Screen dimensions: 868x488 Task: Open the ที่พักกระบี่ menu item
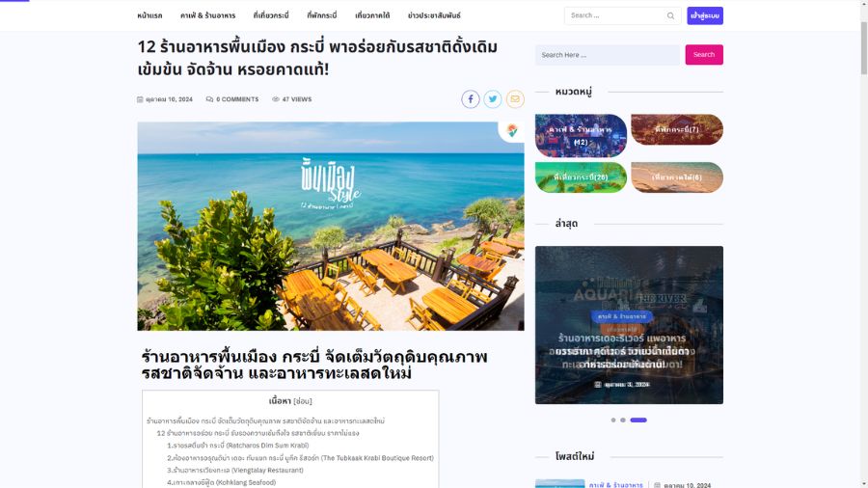(x=321, y=15)
